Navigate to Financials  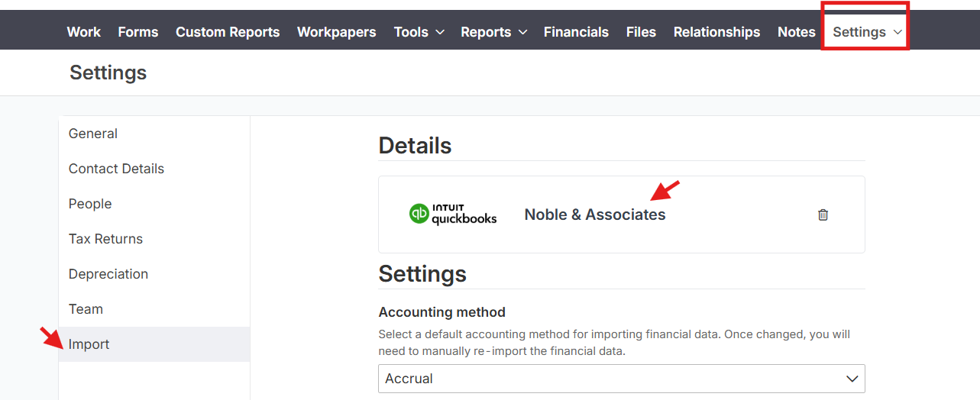[x=576, y=32]
